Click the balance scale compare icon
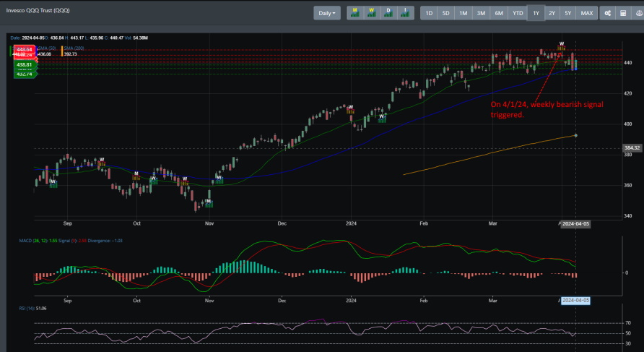The width and height of the screenshot is (644, 352). [x=639, y=13]
